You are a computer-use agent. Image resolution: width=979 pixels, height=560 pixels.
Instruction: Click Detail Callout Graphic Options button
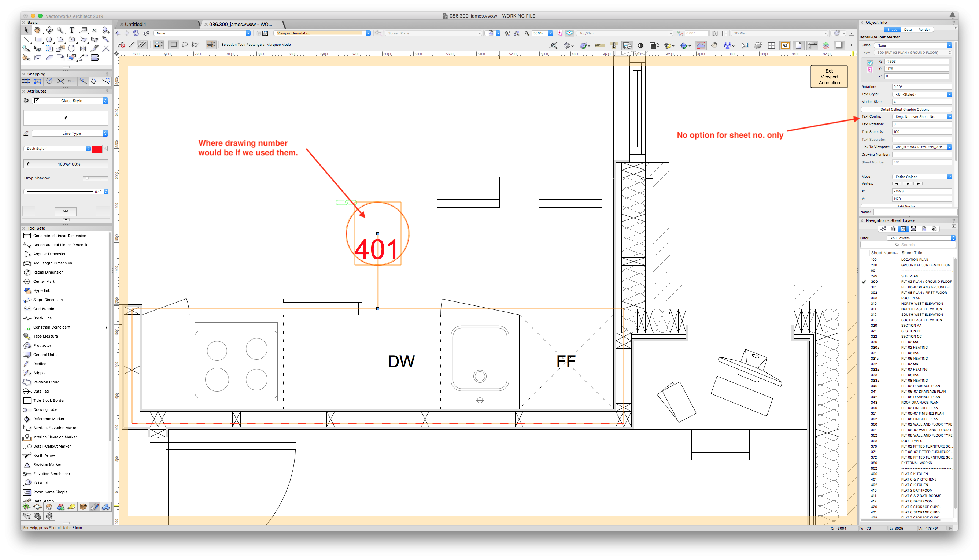908,109
